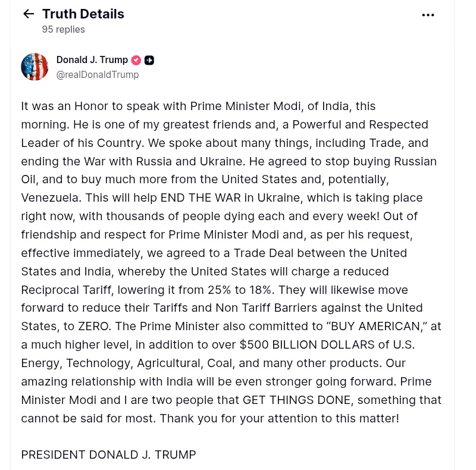This screenshot has width=476, height=470.
Task: Click the back arrow to leave Truth Details
Action: tap(28, 14)
